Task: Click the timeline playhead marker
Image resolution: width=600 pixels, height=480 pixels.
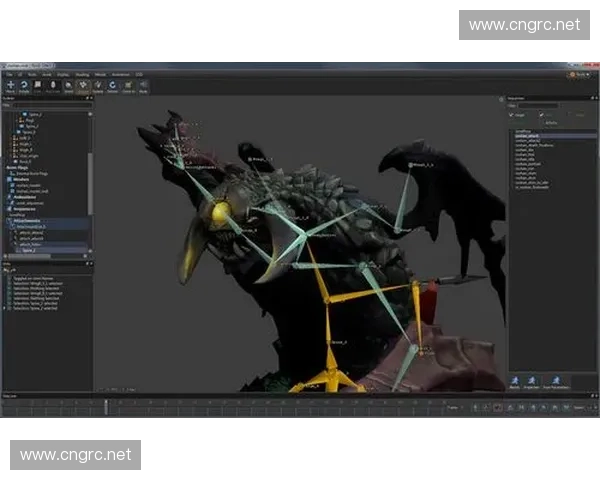Action: 106,407
